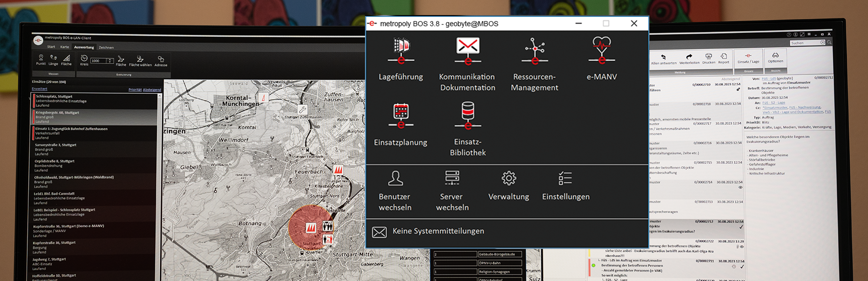Select the Punkt measuring tool

point(41,60)
